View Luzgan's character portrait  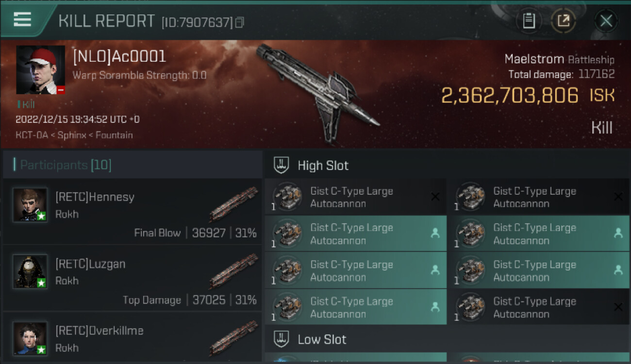pos(30,271)
